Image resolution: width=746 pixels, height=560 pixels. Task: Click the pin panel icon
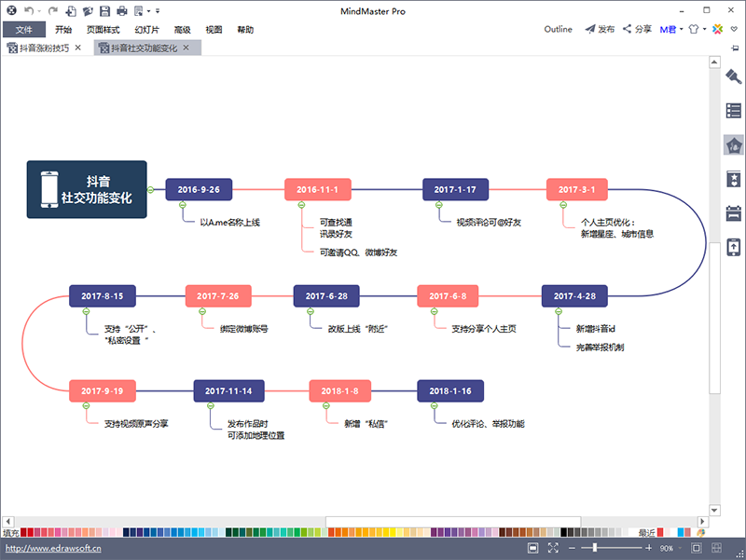coord(735,48)
